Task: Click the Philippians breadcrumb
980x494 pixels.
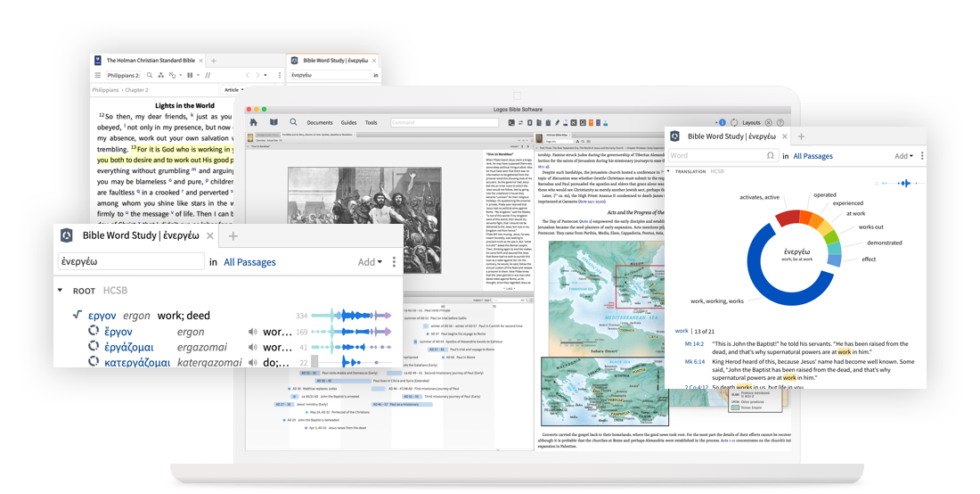Action: [106, 90]
